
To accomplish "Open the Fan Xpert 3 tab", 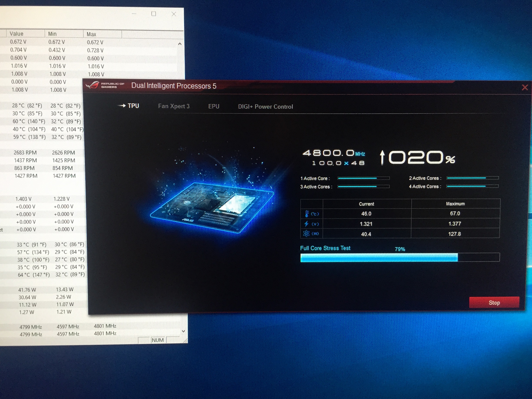I will click(x=174, y=106).
